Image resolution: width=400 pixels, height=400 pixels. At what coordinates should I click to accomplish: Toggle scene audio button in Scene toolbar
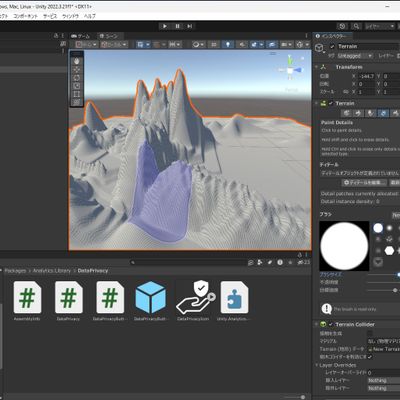point(242,44)
